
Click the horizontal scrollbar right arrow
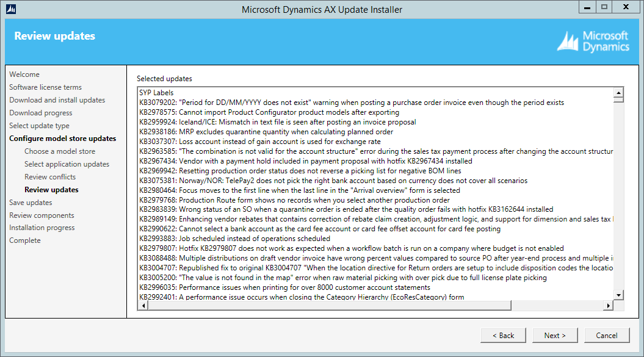tap(608, 305)
